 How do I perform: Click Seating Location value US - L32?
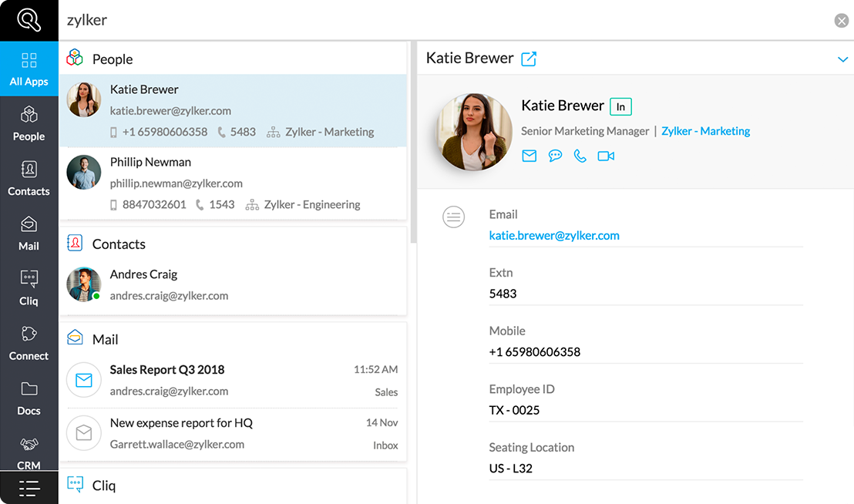(510, 468)
